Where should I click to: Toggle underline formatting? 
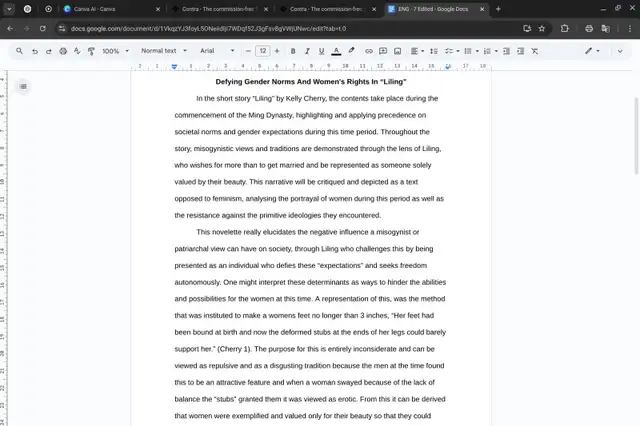321,51
